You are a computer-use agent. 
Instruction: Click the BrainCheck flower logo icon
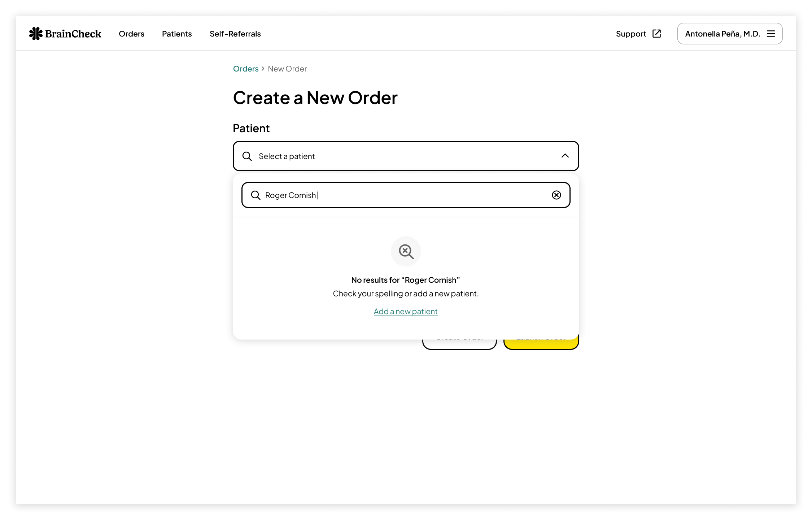point(36,34)
